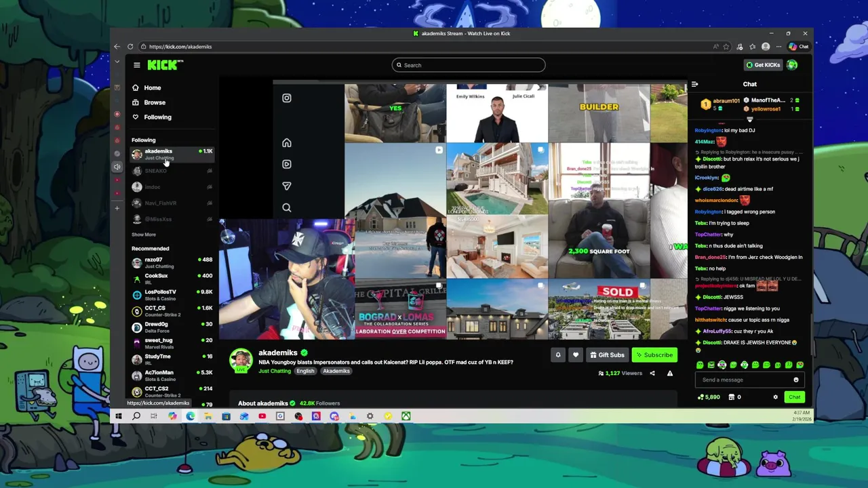The image size is (868, 488).
Task: Open offline channel SNEAKO
Action: click(172, 171)
